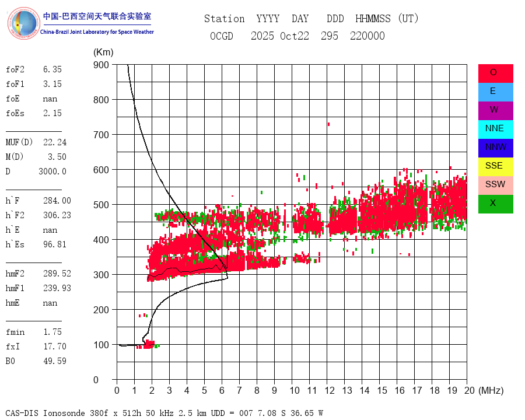
Task: Click the day-of-year value 295
Action: coord(330,36)
